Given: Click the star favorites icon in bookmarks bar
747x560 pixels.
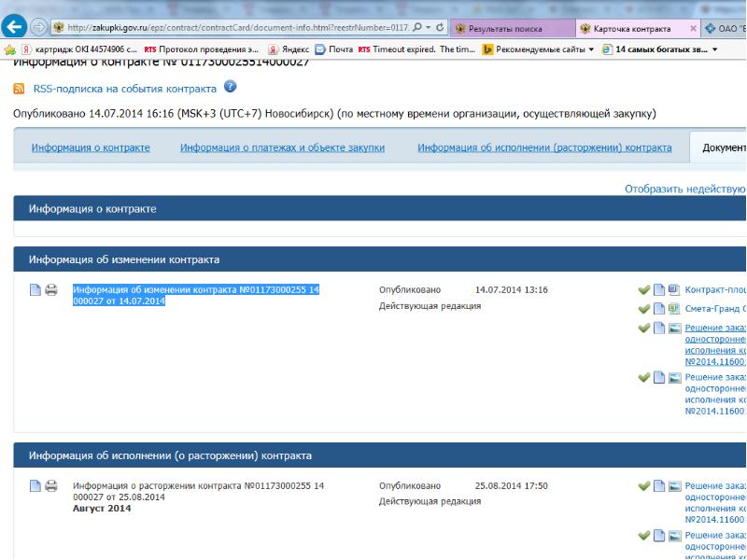Looking at the screenshot, I should pyautogui.click(x=10, y=49).
